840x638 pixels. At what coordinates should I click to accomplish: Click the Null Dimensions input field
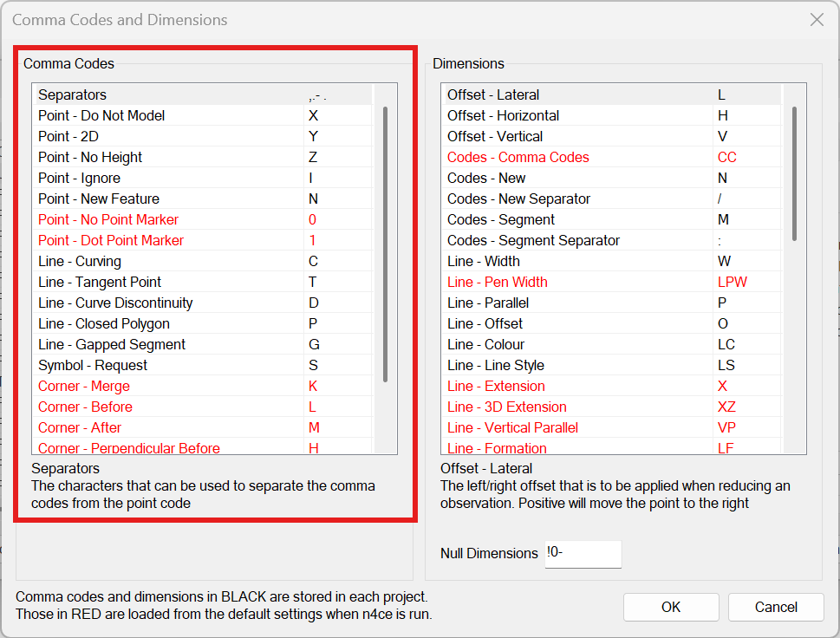coord(583,553)
